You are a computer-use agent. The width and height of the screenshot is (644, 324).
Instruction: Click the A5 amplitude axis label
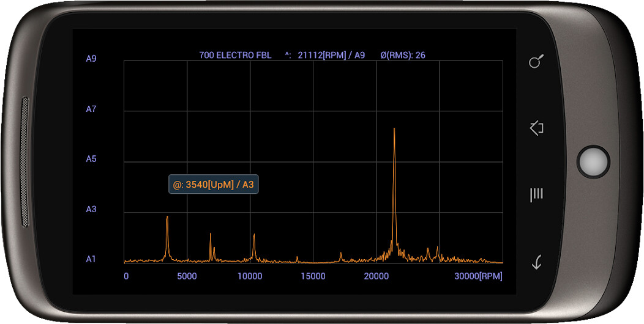(x=91, y=159)
